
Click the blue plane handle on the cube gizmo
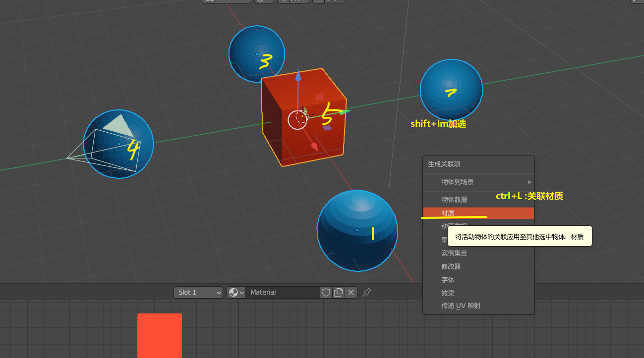[327, 128]
